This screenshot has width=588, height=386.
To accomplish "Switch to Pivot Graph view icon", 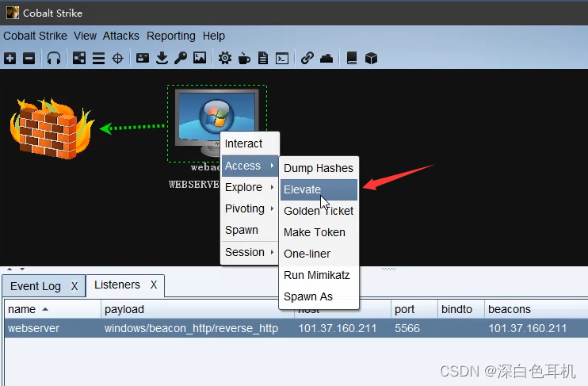I will [x=79, y=58].
